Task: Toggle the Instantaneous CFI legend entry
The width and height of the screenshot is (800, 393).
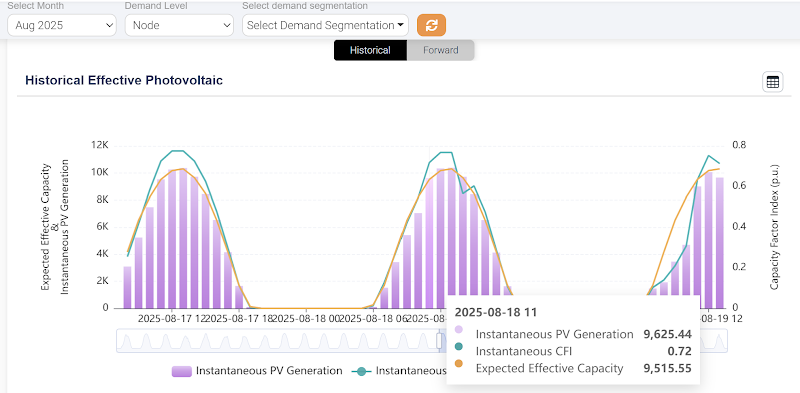Action: (398, 371)
